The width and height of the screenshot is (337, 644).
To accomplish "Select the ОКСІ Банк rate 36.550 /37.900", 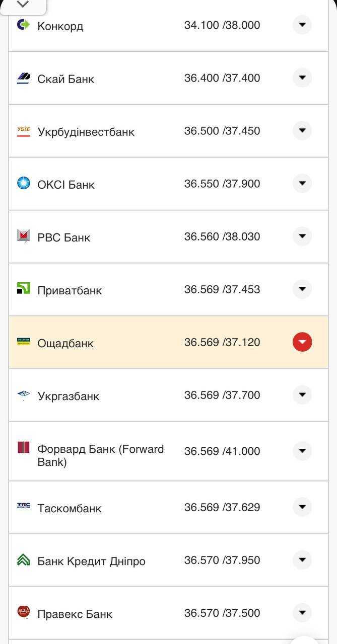I will pos(222,184).
